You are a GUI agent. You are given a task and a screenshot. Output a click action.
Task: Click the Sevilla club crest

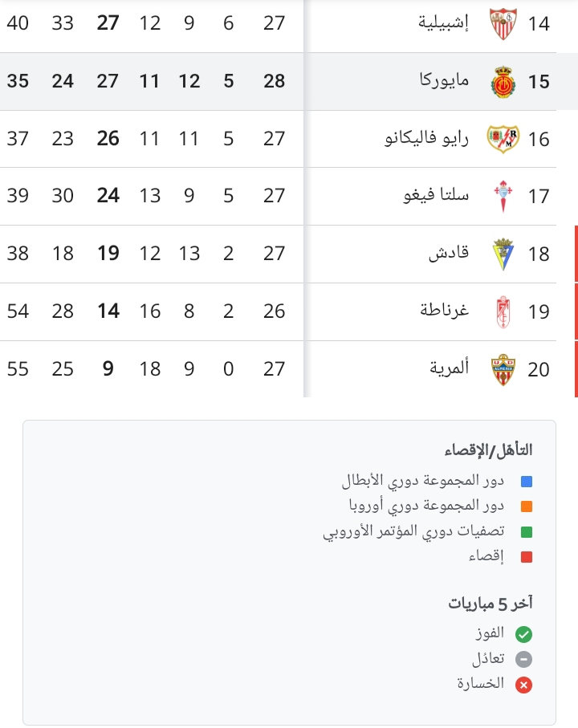[503, 24]
